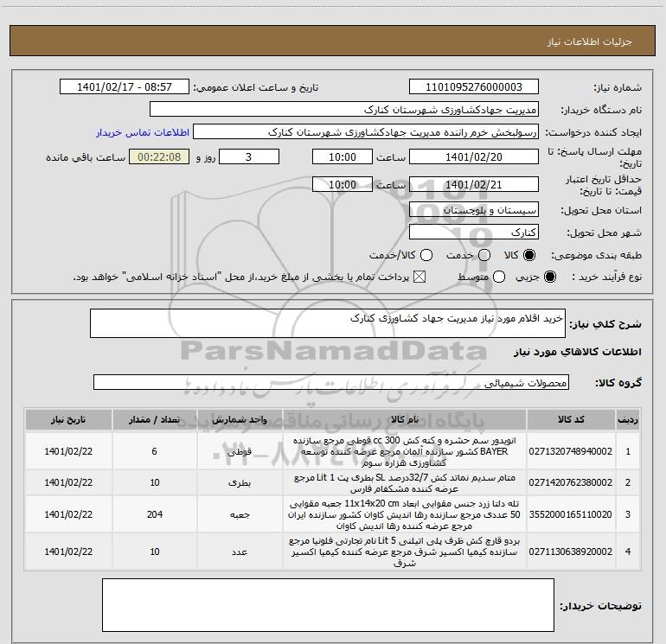Click the unit cell بطری
The width and height of the screenshot is (666, 644).
click(240, 482)
